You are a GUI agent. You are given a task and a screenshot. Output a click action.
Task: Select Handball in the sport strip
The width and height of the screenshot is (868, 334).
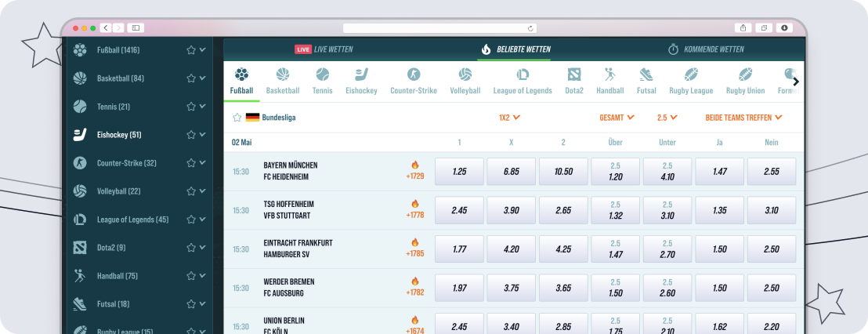point(610,82)
